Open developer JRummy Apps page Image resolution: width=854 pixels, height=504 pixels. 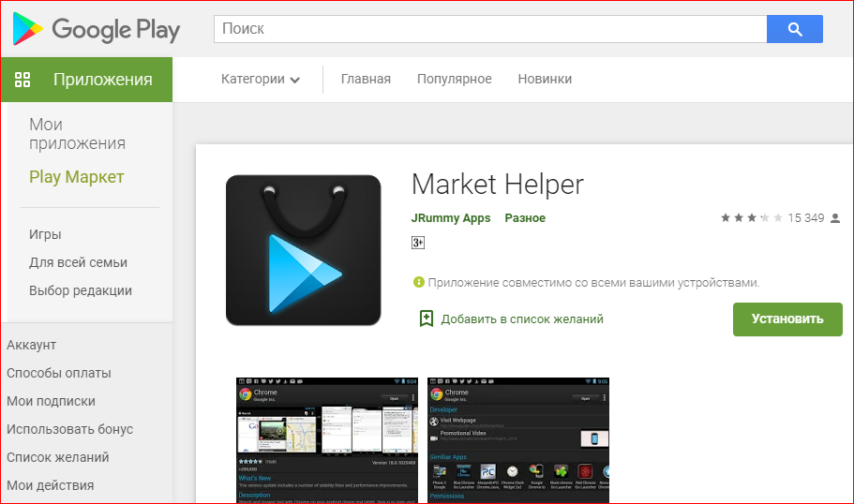pyautogui.click(x=451, y=218)
